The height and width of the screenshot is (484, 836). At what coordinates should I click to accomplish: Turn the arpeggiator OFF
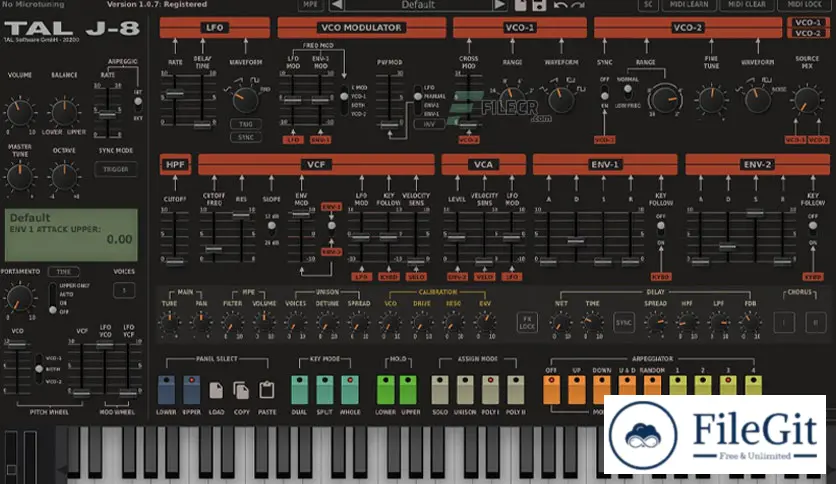(x=551, y=390)
